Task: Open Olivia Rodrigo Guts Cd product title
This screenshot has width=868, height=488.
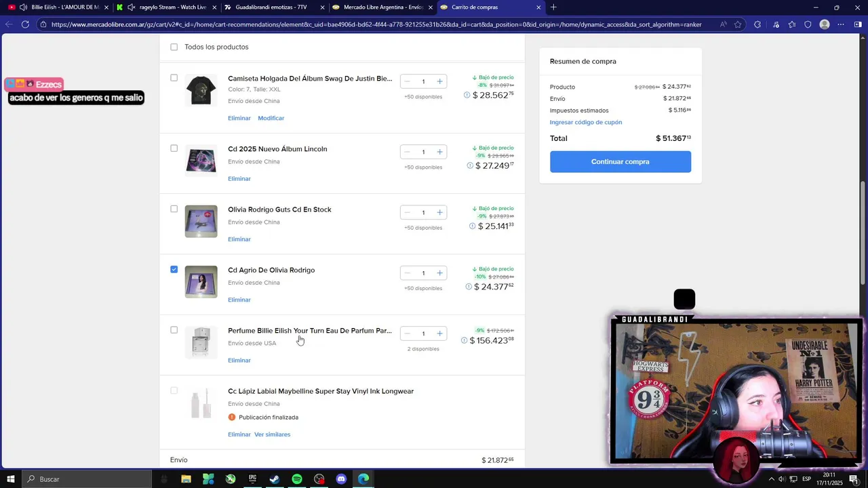Action: pyautogui.click(x=279, y=209)
